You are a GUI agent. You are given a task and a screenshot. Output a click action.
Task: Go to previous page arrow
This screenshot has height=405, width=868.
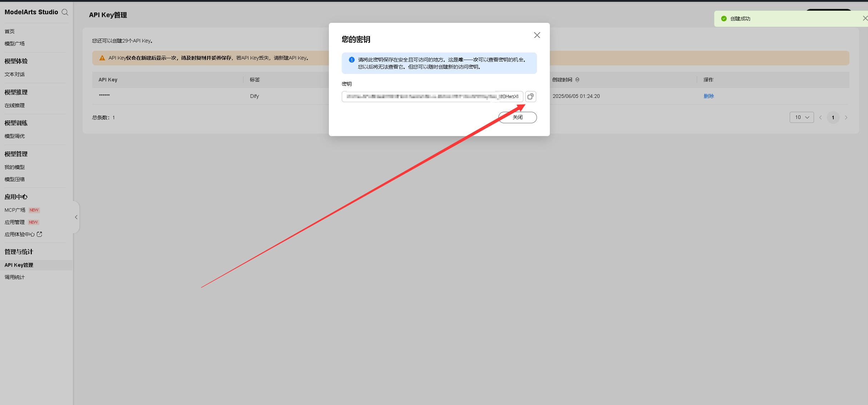click(x=820, y=117)
